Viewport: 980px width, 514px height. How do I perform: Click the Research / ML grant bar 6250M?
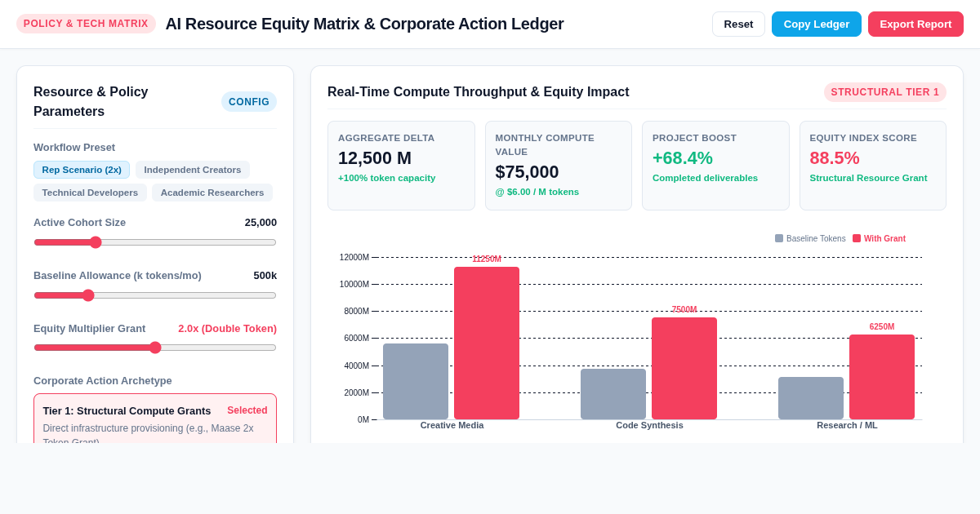click(x=882, y=377)
